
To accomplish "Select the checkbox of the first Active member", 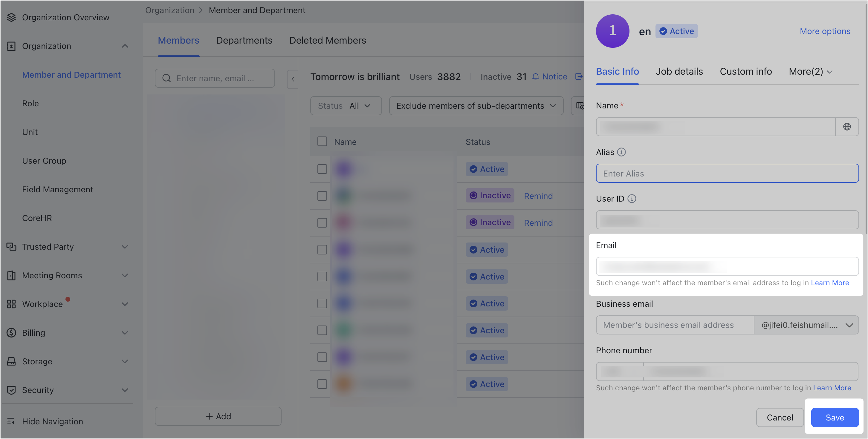I will 322,169.
